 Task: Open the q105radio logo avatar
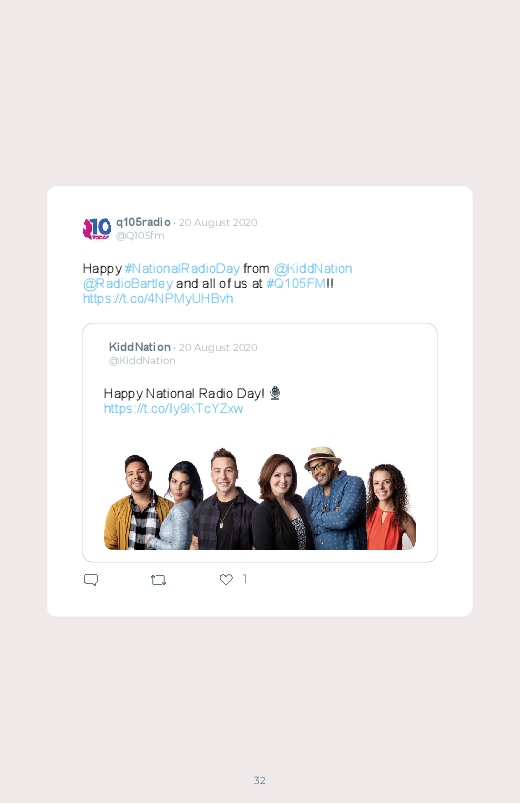97,228
